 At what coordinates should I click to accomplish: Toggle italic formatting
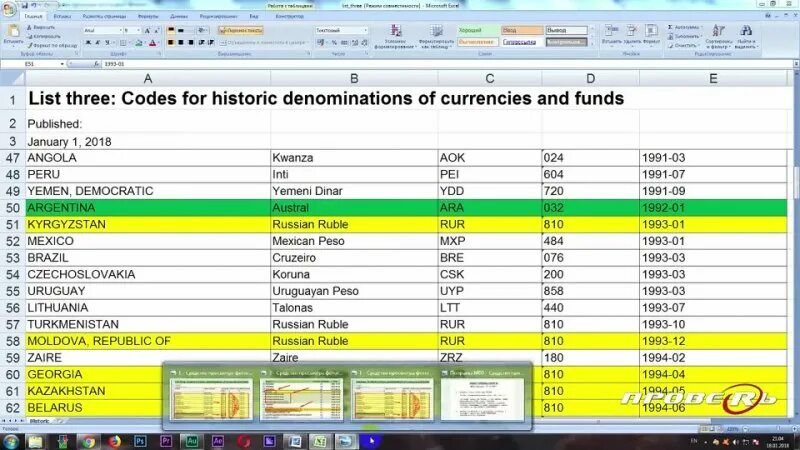pyautogui.click(x=97, y=43)
